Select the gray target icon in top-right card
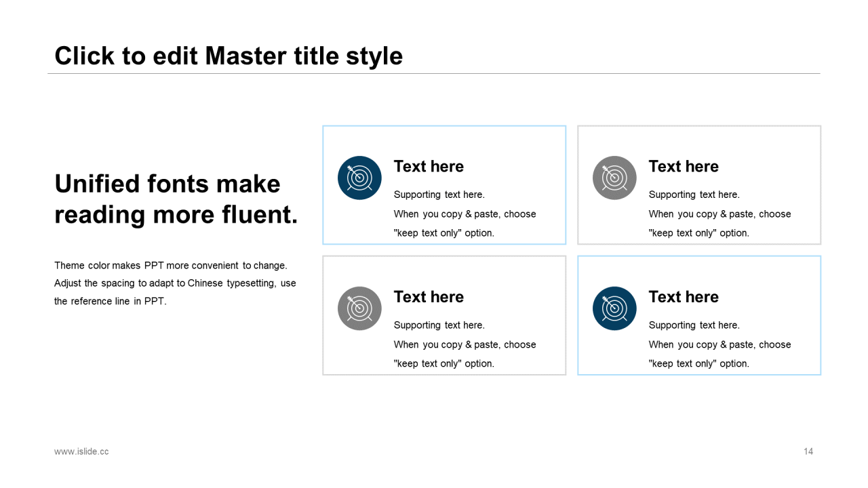 pyautogui.click(x=614, y=178)
